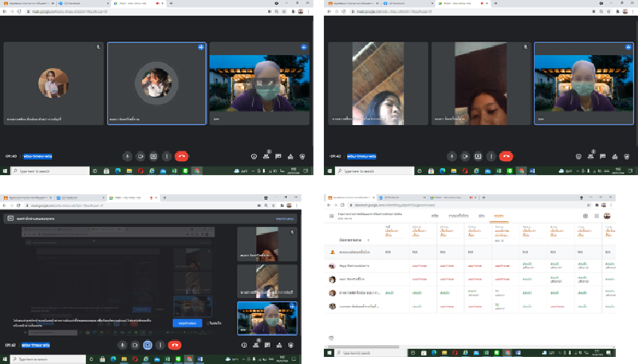Open the Activities panel in the two-student-camera Meet
Image resolution: width=638 pixels, height=364 pixels.
click(x=613, y=156)
